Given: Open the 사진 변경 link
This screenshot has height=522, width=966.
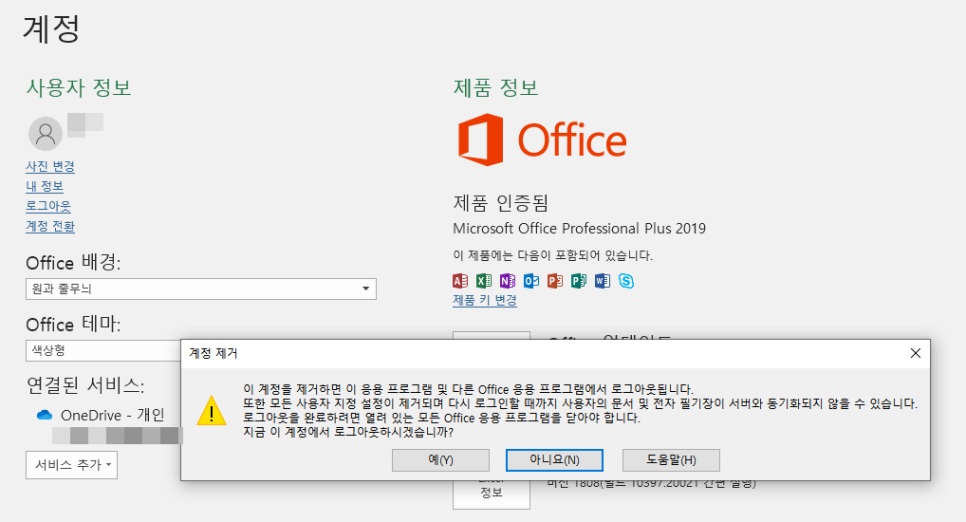Looking at the screenshot, I should click(50, 166).
